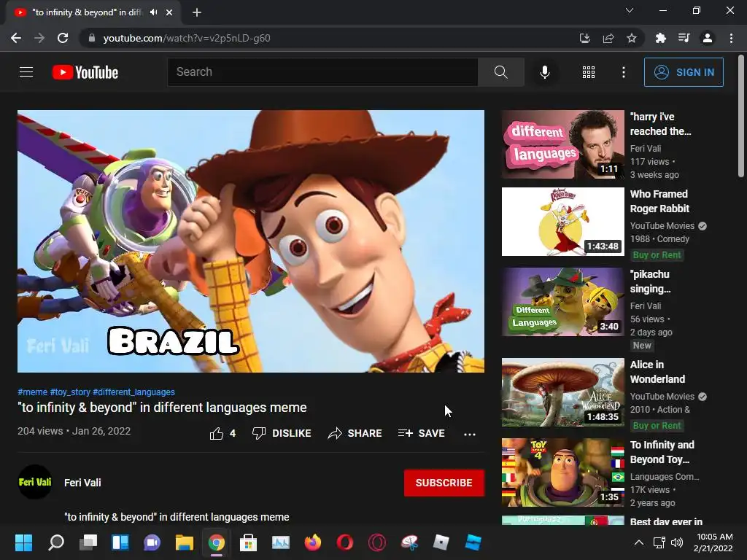747x560 pixels.
Task: Click the search magnifier button
Action: point(500,72)
